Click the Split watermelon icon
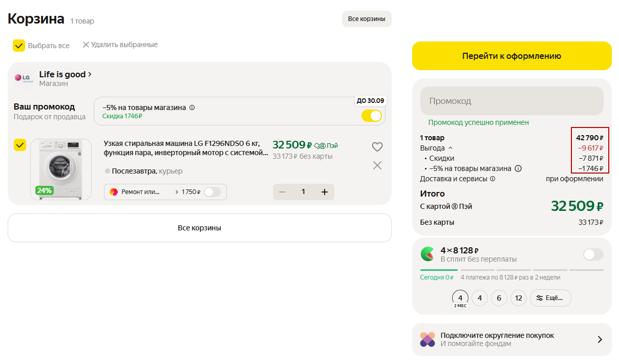The height and width of the screenshot is (364, 619). pyautogui.click(x=428, y=254)
